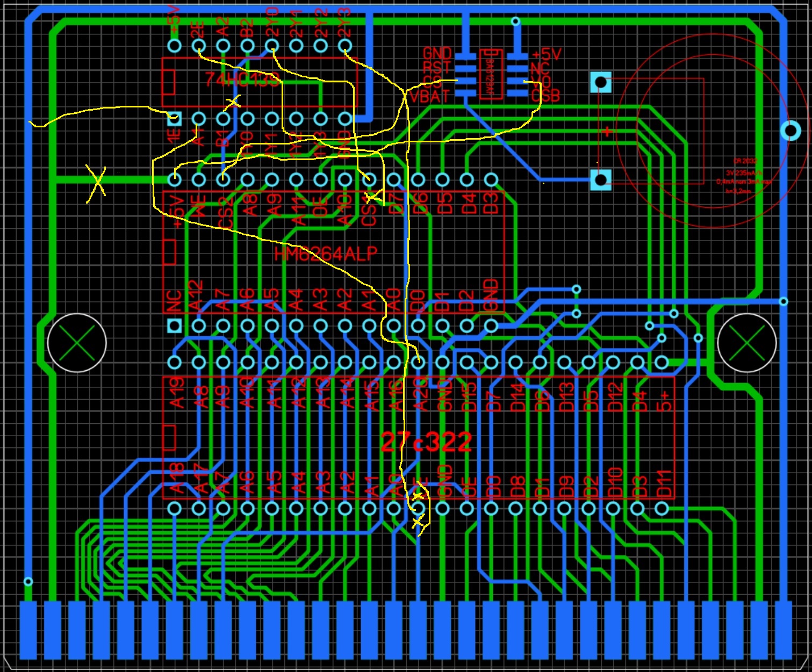Select the D3 pin pad of HM6264ALP
This screenshot has width=812, height=672.
click(491, 179)
